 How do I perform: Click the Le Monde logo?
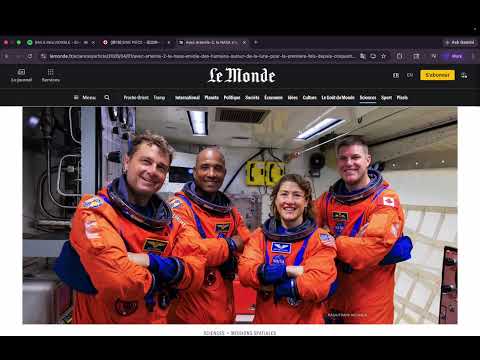(242, 75)
